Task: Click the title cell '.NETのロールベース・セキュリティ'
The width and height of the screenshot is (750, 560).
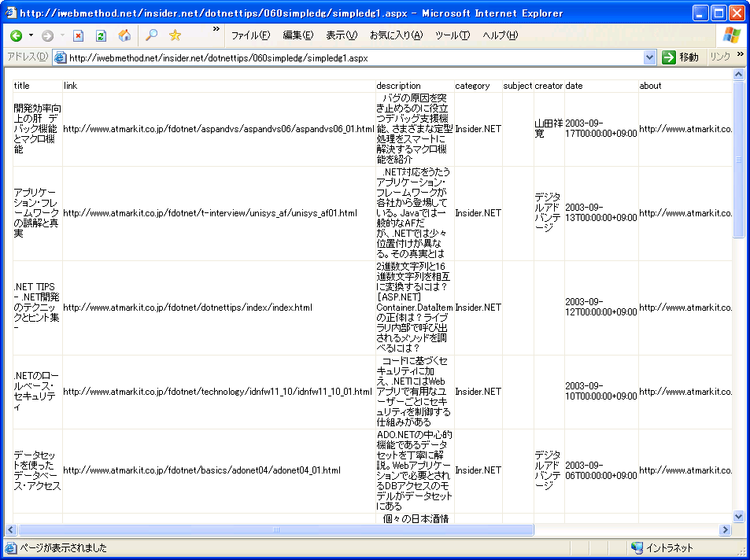Action: pos(36,391)
